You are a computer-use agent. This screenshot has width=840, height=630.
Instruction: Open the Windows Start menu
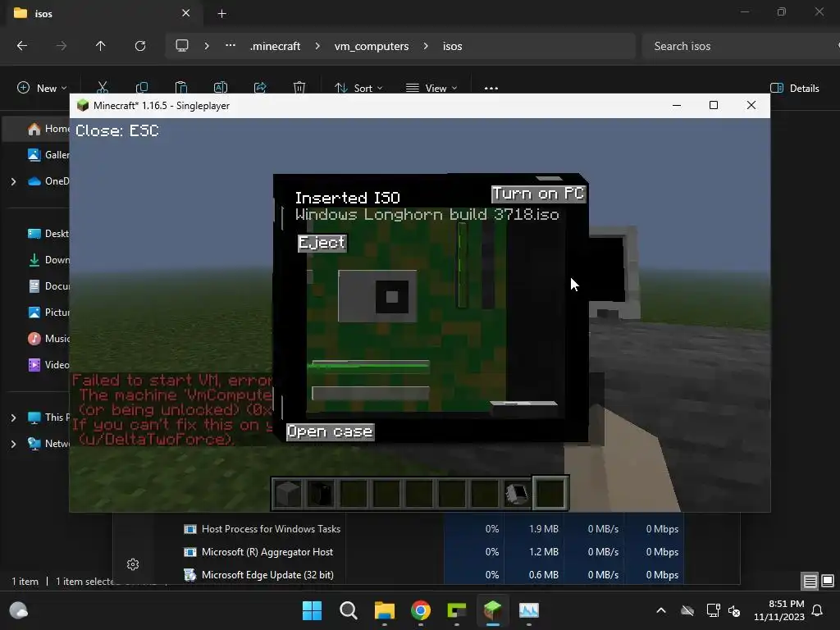point(313,610)
